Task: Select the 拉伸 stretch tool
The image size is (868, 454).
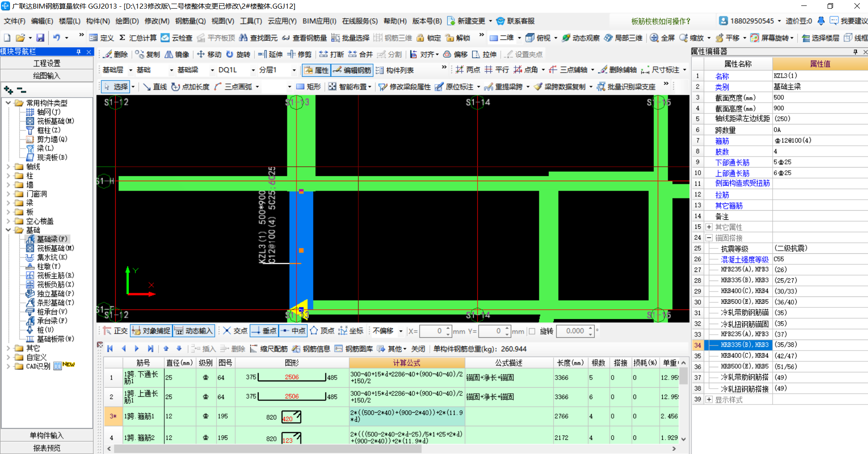Action: [484, 54]
